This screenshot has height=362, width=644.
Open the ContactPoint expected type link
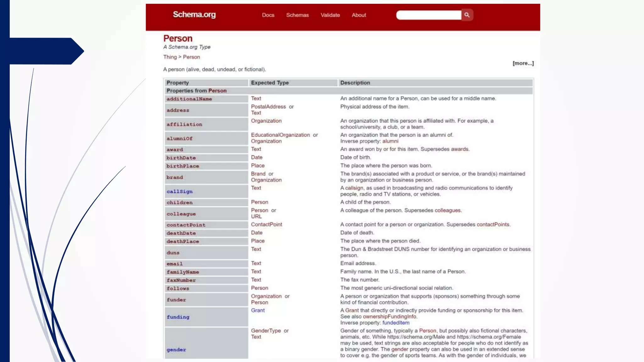point(266,224)
